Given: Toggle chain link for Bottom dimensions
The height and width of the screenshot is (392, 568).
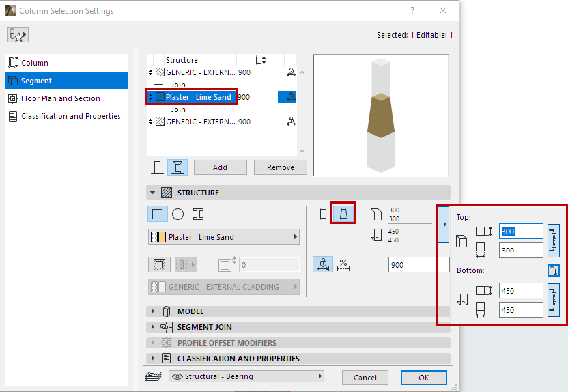Looking at the screenshot, I should (x=554, y=300).
